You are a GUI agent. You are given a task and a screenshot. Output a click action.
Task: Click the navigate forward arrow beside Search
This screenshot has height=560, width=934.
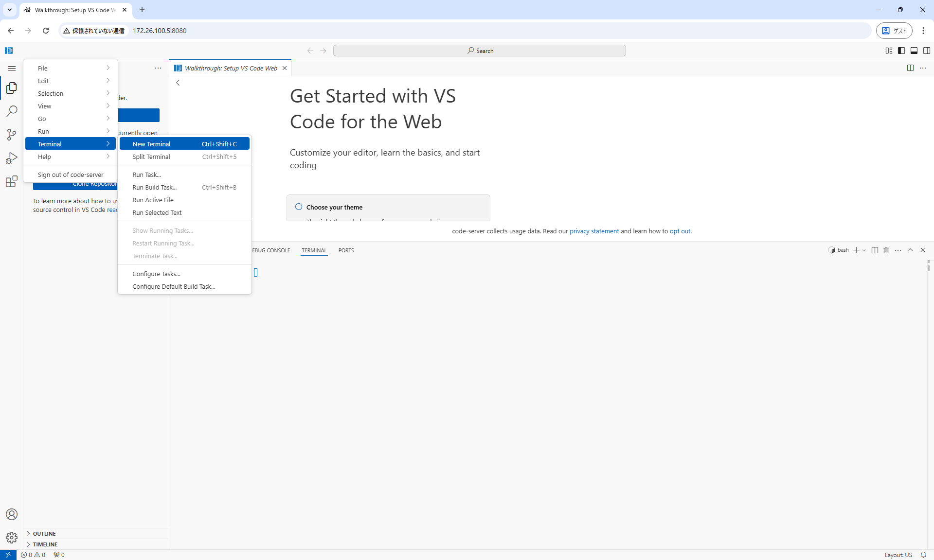coord(323,51)
